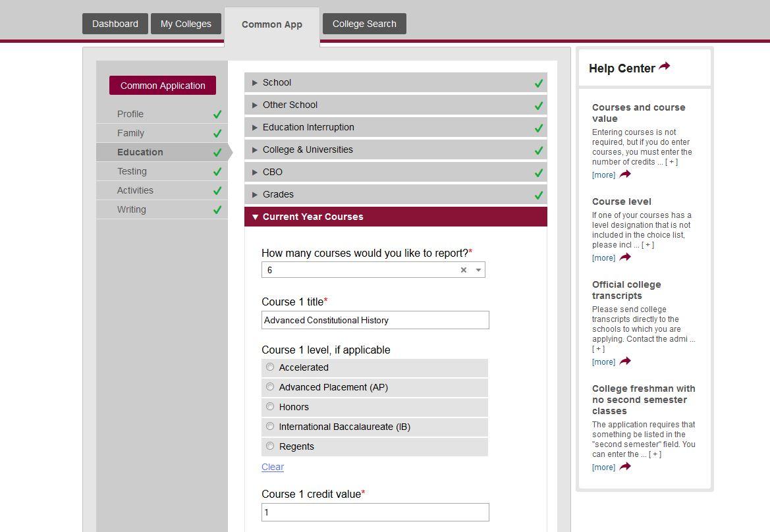The height and width of the screenshot is (532, 770).
Task: Select the Advanced Placement (AP) radio button
Action: coord(270,386)
